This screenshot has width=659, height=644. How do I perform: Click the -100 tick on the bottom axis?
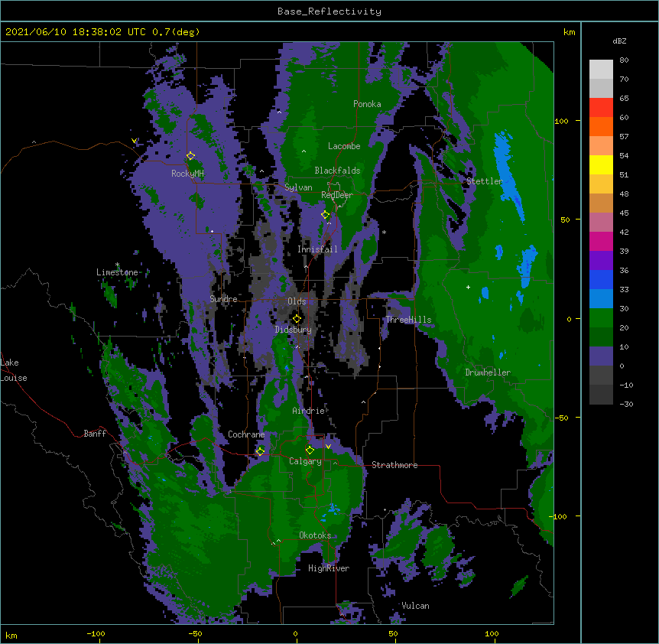click(96, 633)
